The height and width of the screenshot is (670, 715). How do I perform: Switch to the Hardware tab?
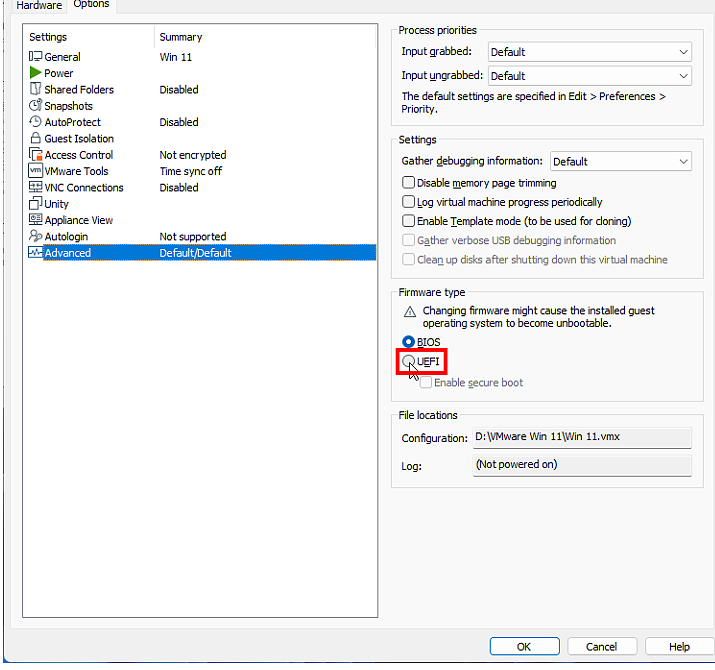(39, 5)
